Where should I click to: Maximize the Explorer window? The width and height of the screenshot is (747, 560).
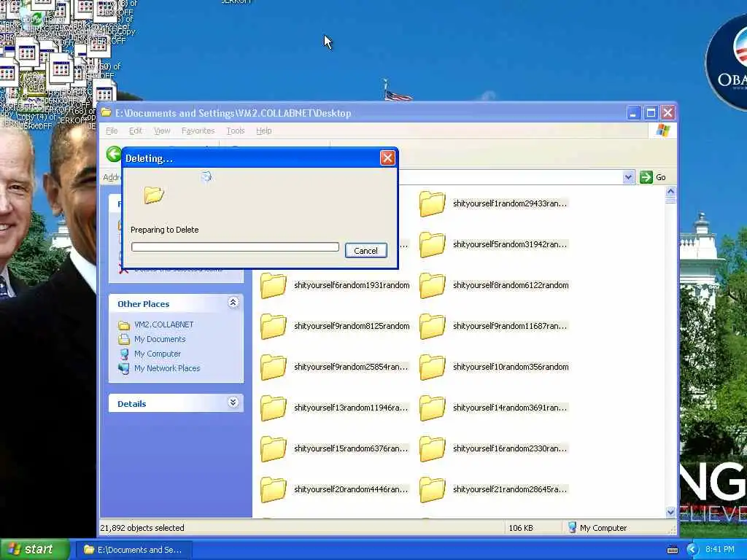pyautogui.click(x=651, y=113)
